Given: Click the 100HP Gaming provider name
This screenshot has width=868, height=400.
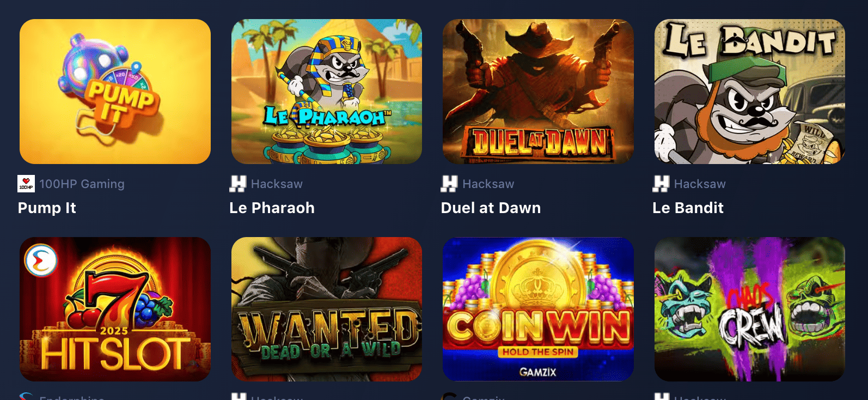Looking at the screenshot, I should pyautogui.click(x=82, y=184).
